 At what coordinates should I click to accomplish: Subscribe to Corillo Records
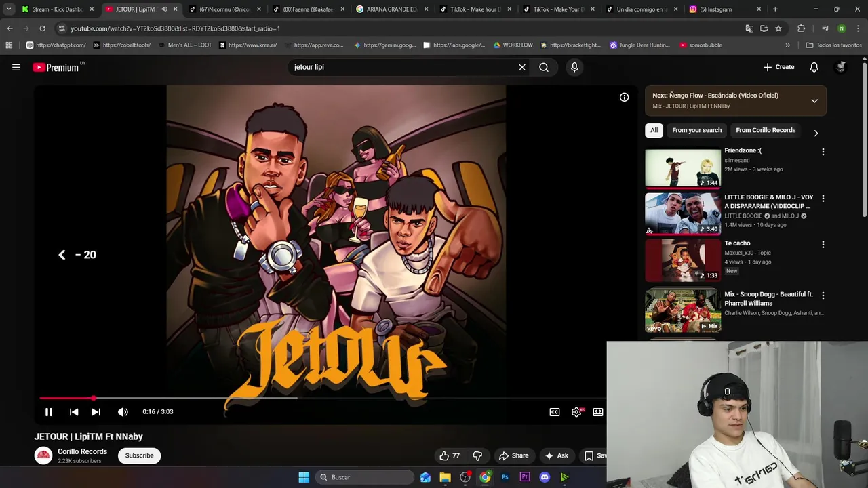pos(139,455)
